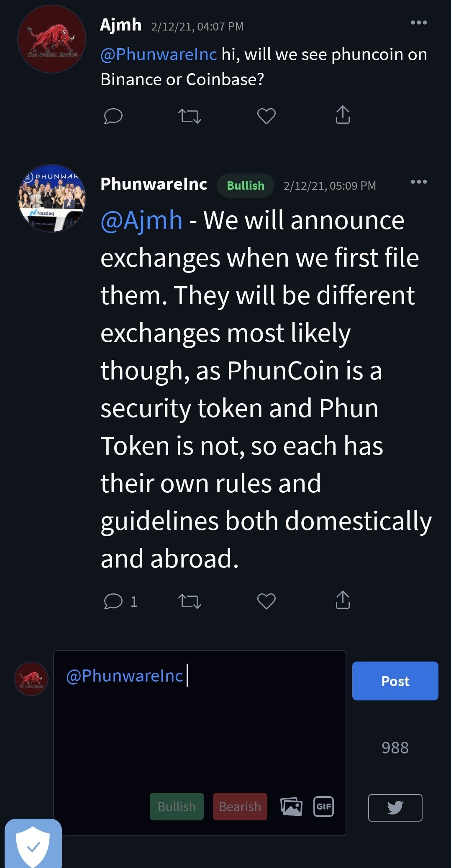This screenshot has height=868, width=451.
Task: Like PhunwareInc's reply
Action: tap(266, 601)
